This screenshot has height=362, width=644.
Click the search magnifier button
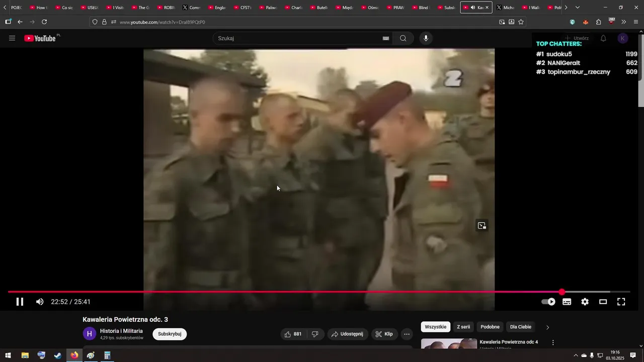[x=403, y=38]
